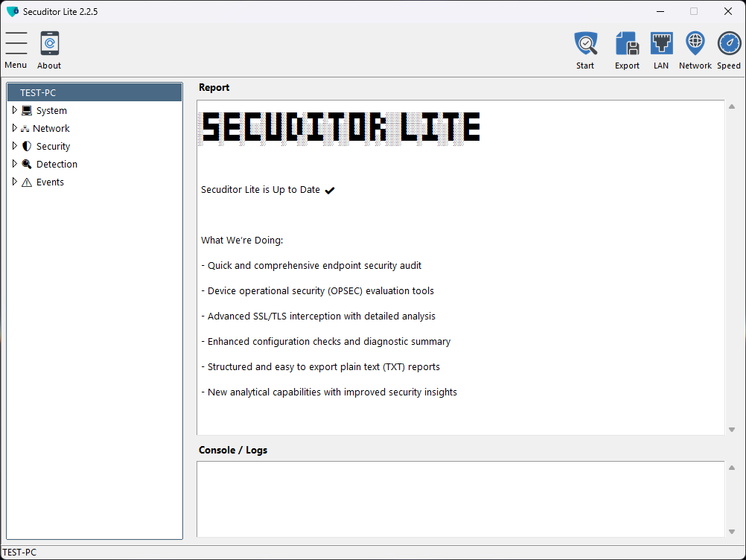Image resolution: width=746 pixels, height=560 pixels.
Task: Click the 'What We're Doing:' heading
Action: coord(242,241)
